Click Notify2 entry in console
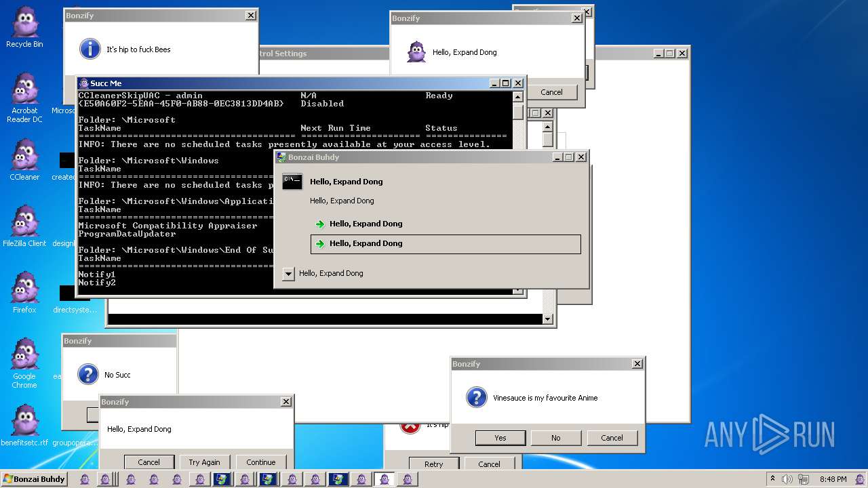The width and height of the screenshot is (868, 488). 97,283
